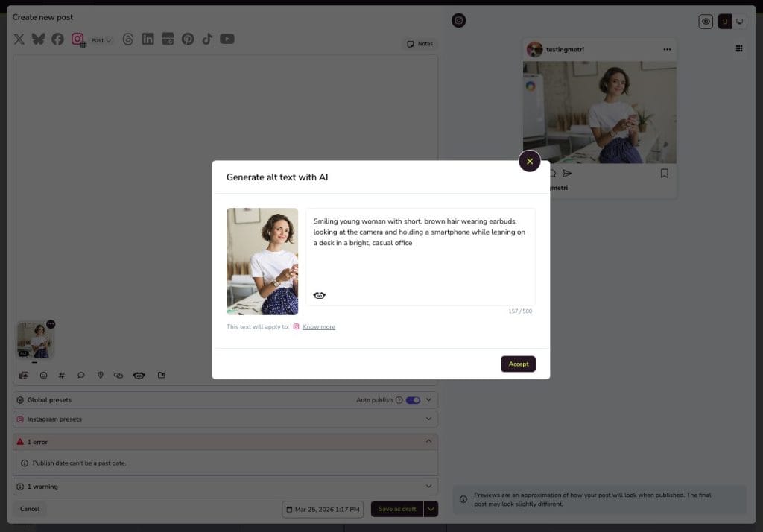Switch preview to desktop view

740,22
